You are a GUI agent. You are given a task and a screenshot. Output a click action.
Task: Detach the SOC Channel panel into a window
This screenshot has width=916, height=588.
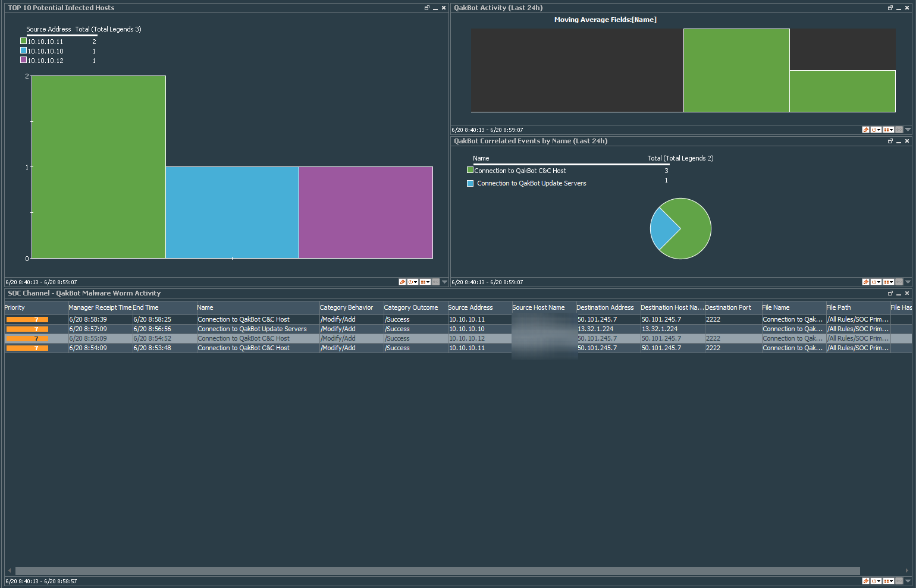[x=890, y=293]
